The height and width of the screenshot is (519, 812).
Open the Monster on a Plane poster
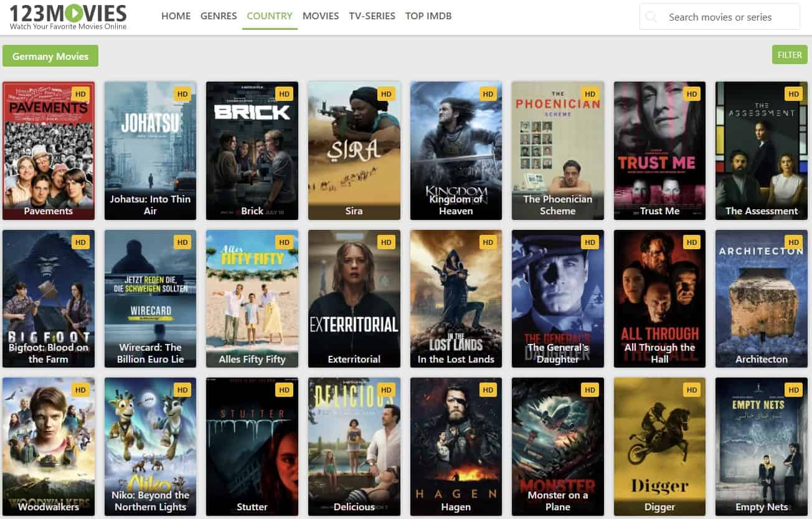tap(558, 446)
